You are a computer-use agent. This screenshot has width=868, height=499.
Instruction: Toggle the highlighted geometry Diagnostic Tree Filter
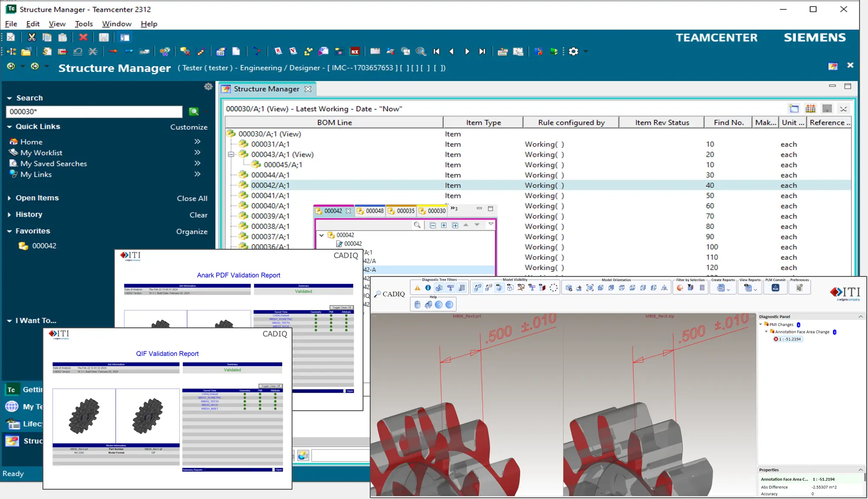pyautogui.click(x=439, y=288)
